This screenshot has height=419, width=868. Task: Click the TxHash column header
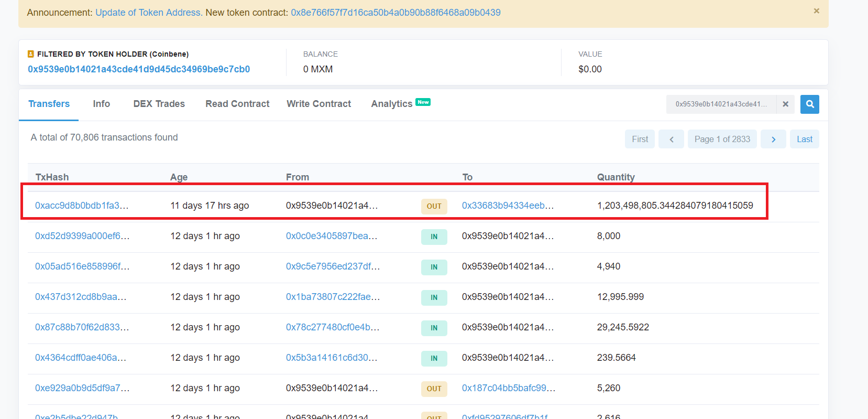click(x=52, y=177)
